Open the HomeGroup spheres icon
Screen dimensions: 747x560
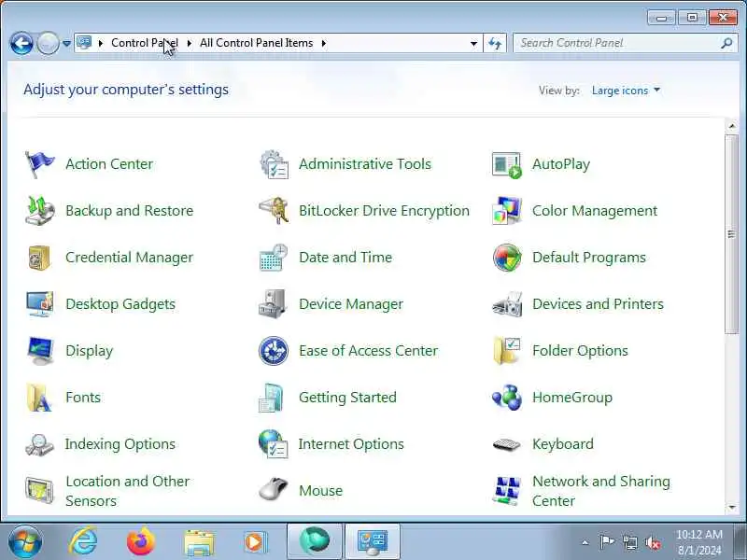(x=507, y=398)
